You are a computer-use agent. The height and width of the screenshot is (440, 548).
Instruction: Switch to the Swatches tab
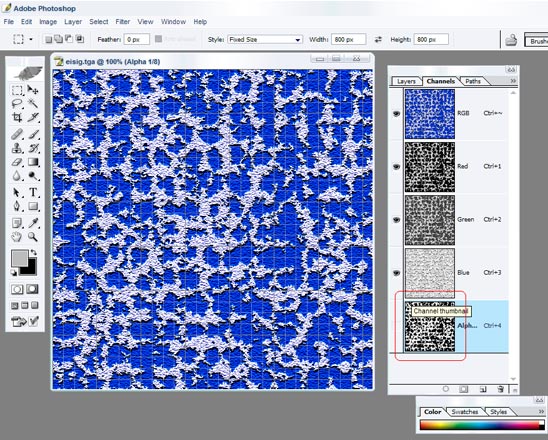(x=464, y=412)
